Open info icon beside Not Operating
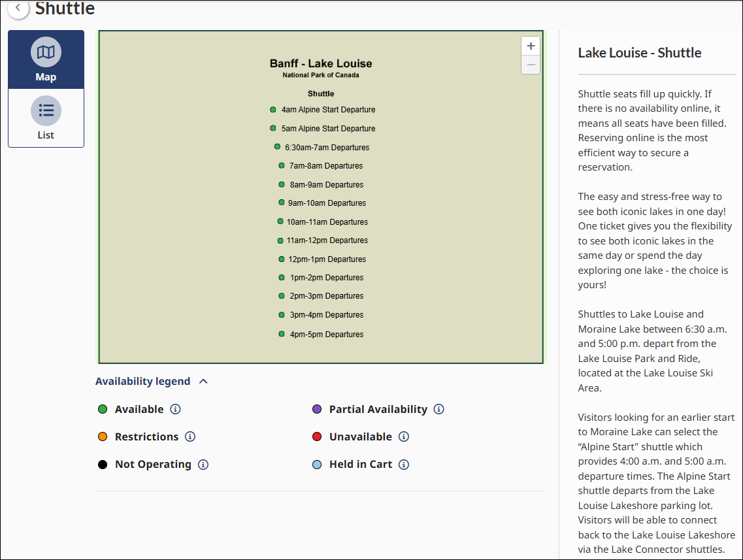Screen dimensions: 743x560 203,465
